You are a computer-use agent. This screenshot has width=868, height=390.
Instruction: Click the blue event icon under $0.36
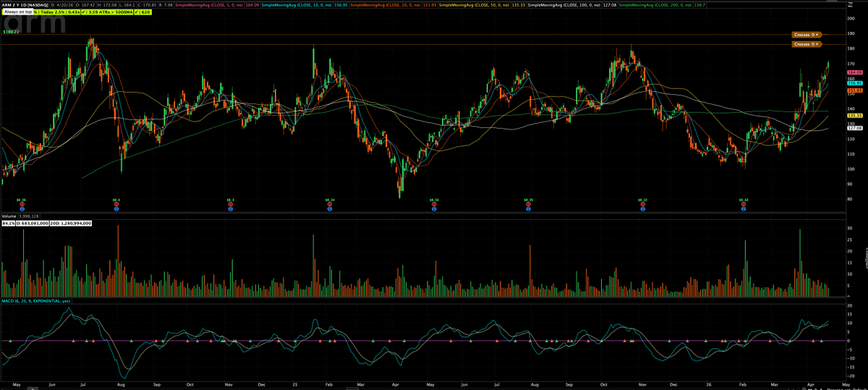(21, 209)
